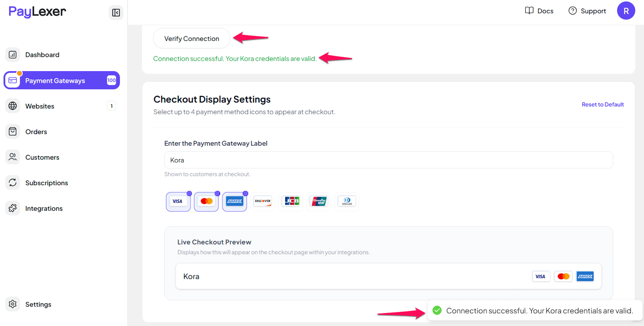Click the Websites globe icon

[x=13, y=106]
